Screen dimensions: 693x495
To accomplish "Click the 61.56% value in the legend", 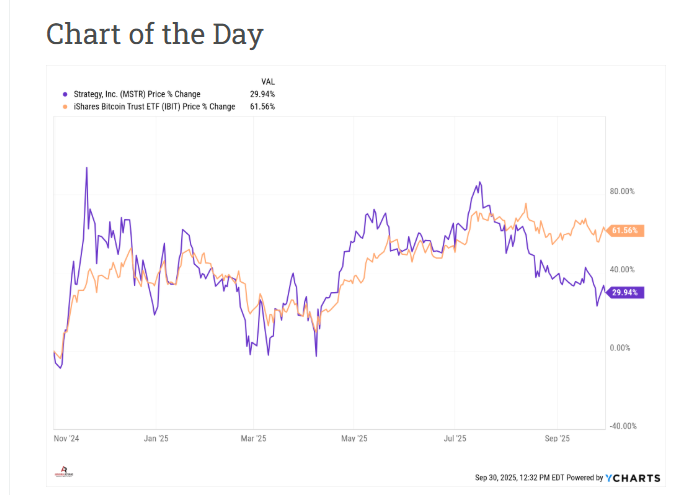I will pyautogui.click(x=262, y=106).
